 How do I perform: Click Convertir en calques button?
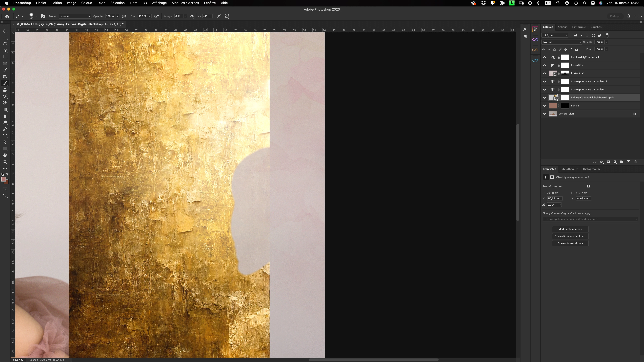point(570,243)
